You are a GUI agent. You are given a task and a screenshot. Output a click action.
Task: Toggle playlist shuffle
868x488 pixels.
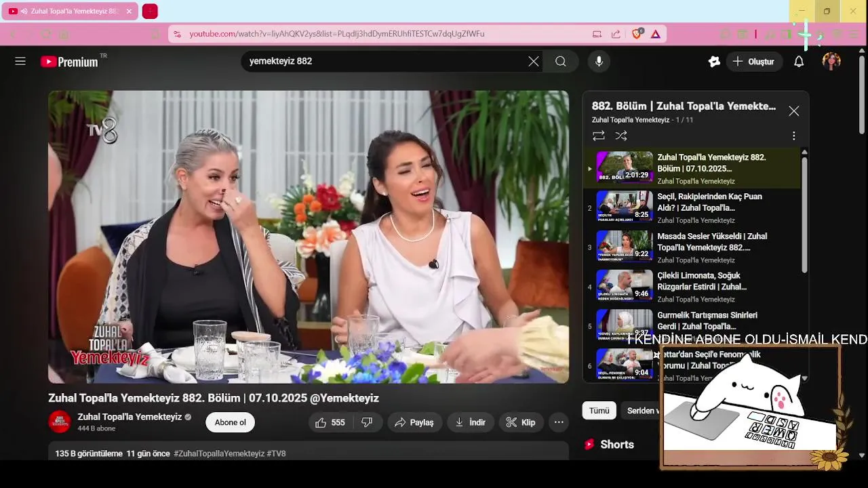coord(621,136)
